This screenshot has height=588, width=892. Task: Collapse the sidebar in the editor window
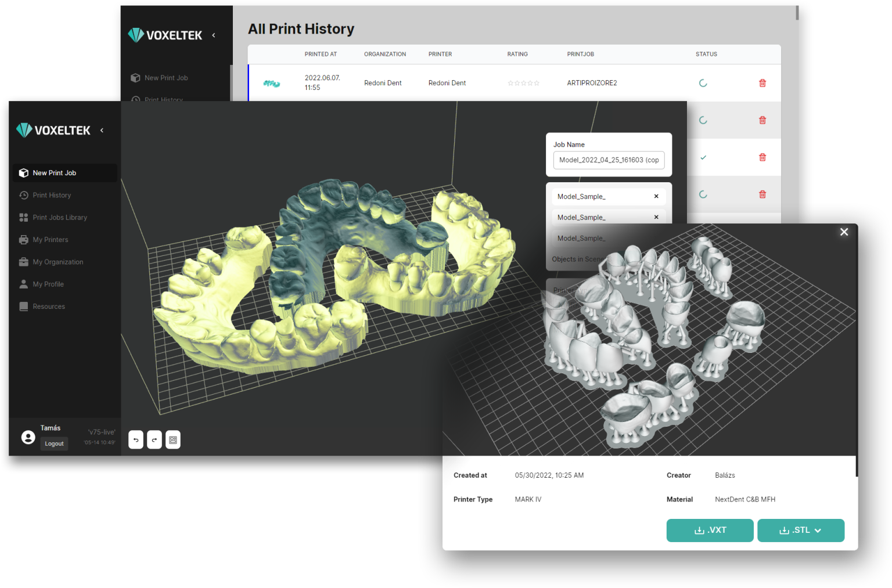point(102,131)
